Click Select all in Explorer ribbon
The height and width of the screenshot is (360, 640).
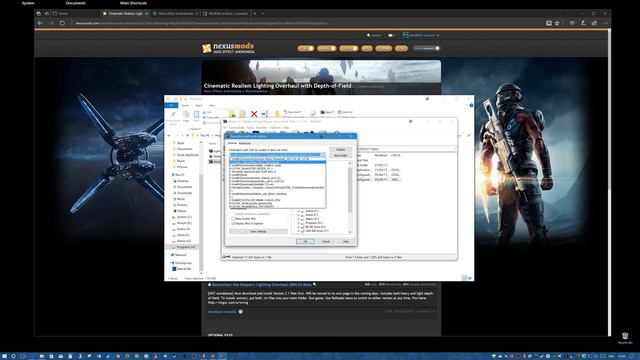346,112
